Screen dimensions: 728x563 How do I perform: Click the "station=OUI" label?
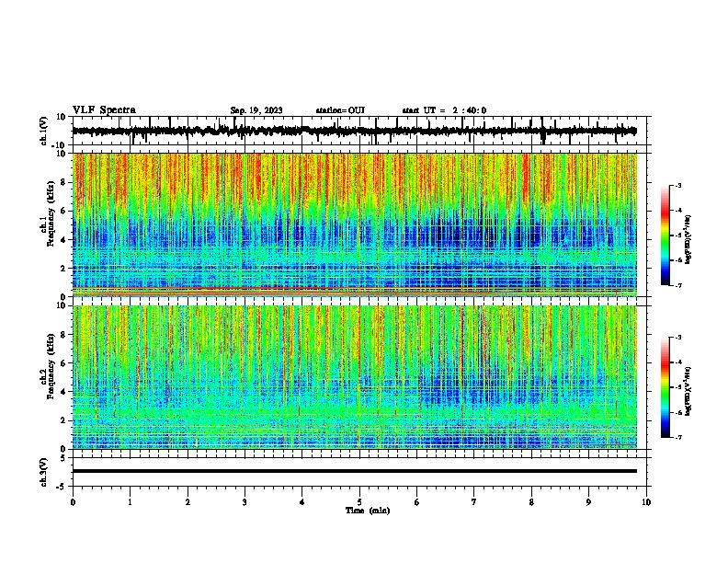[x=340, y=110]
